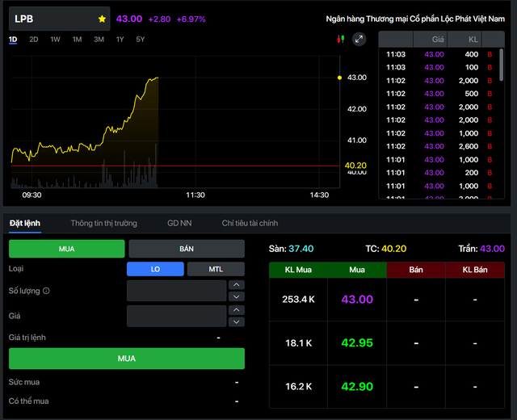Click buy volume 16.2 K

tap(298, 386)
